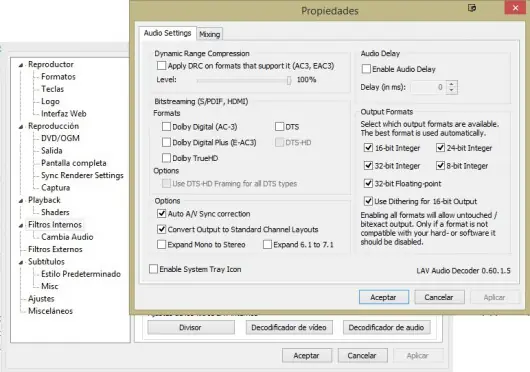Decrease delay with the down spinner arrow
Viewport: 530px width, 372px height.
tap(452, 90)
